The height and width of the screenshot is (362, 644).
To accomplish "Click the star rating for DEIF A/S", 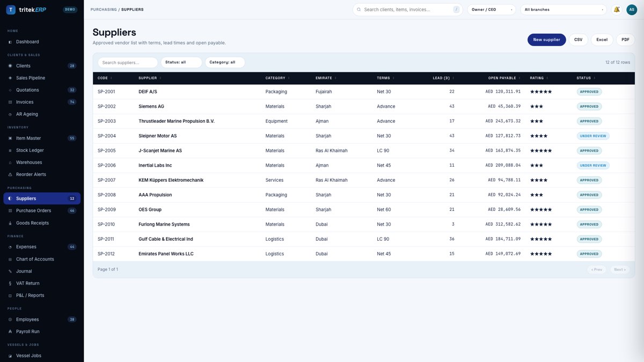I will click(541, 92).
